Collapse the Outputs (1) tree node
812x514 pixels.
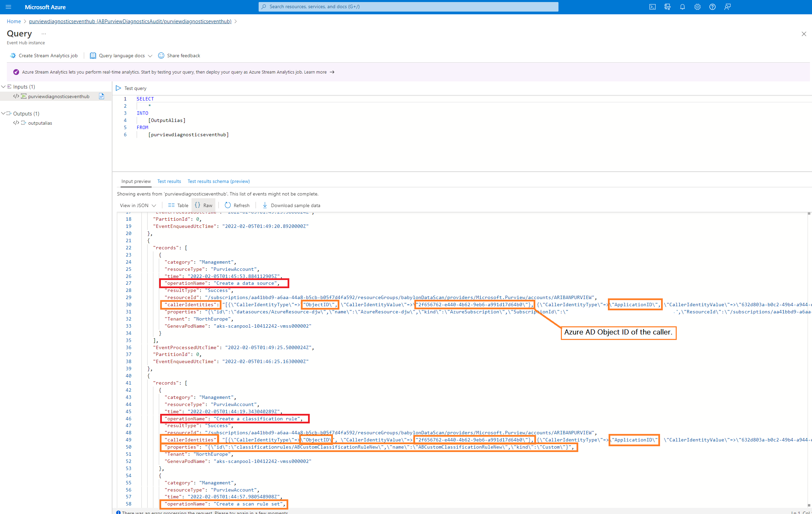coord(3,113)
